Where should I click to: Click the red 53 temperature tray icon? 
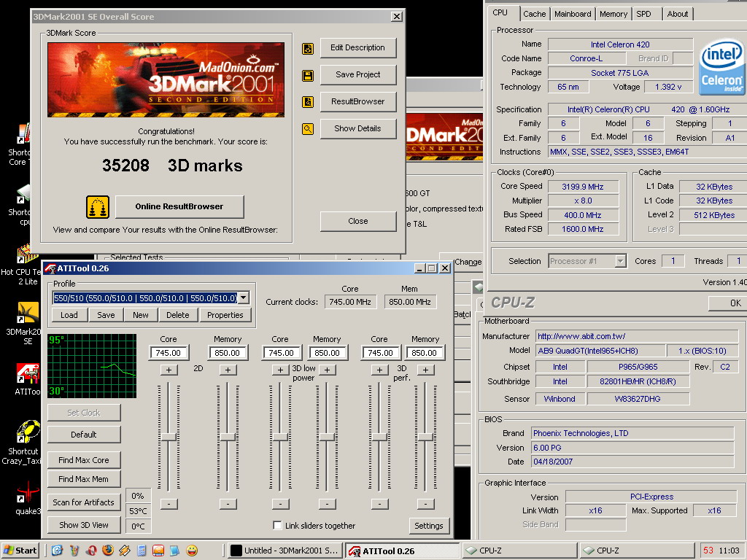708,551
